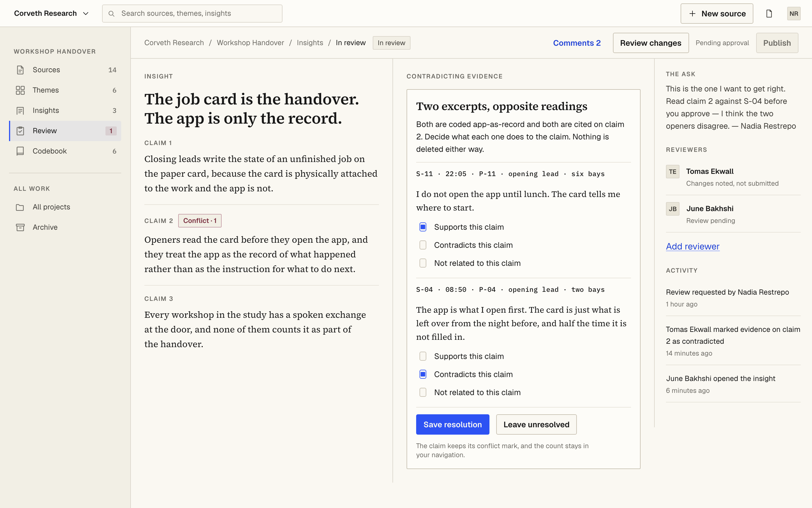Image resolution: width=812 pixels, height=508 pixels.
Task: Click June Bakhshi's JB avatar
Action: coord(672,209)
